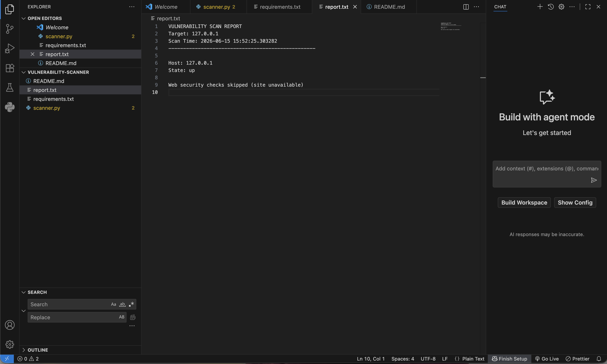Collapse the Open Editors section
This screenshot has height=364, width=607.
[24, 18]
